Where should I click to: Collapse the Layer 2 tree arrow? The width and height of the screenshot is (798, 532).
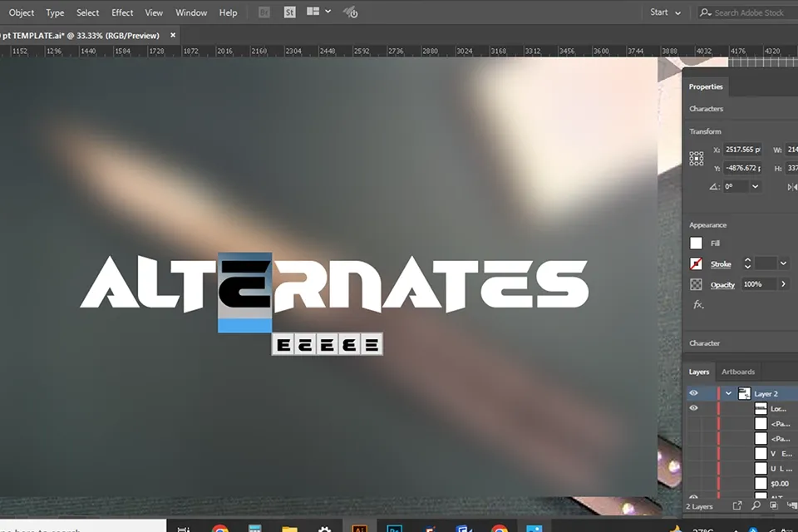coord(728,393)
